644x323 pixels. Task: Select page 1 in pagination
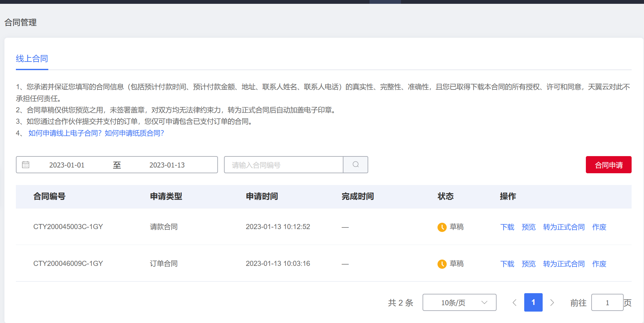(x=533, y=303)
